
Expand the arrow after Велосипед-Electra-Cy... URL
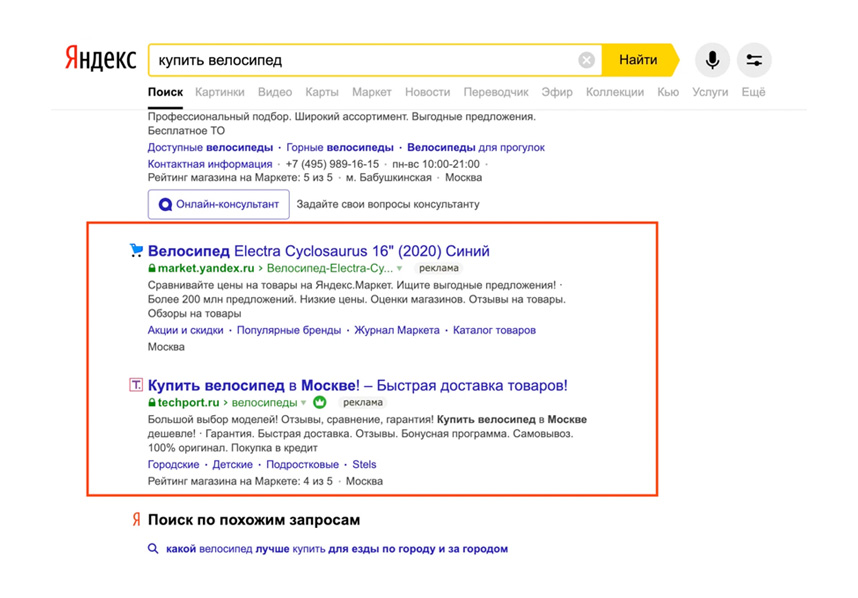tap(399, 269)
